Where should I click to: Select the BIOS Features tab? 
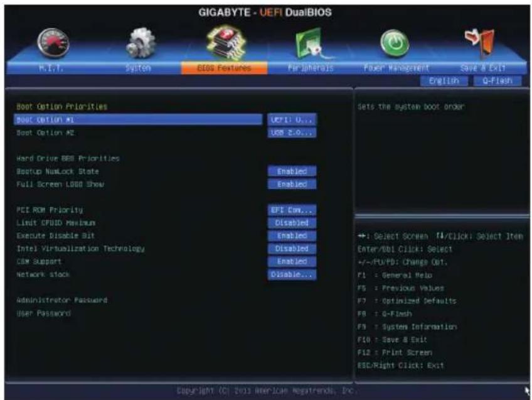224,68
